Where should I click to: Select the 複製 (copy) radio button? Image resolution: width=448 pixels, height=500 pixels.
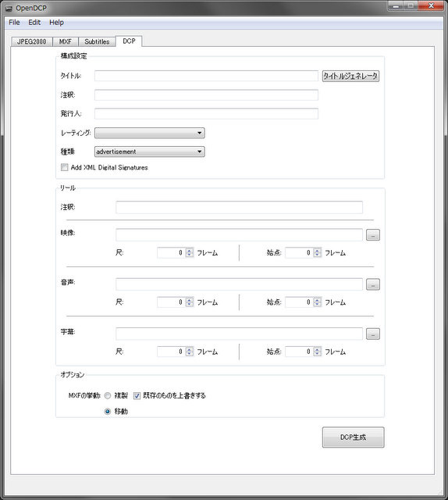108,396
